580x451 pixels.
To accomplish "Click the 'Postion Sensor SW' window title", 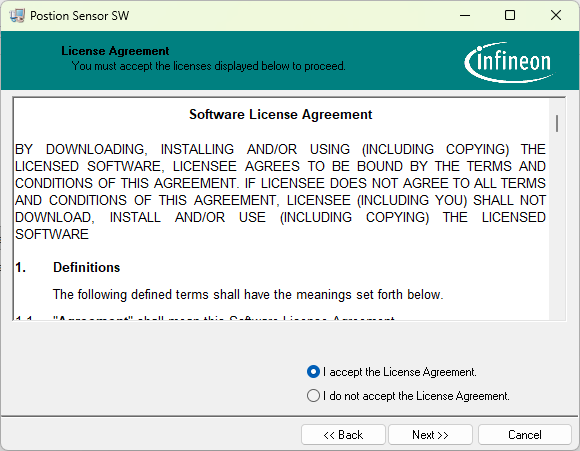I will [80, 16].
